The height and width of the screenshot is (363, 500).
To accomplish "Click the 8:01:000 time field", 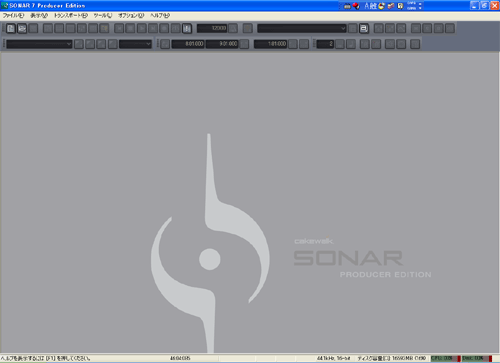I will pos(188,44).
